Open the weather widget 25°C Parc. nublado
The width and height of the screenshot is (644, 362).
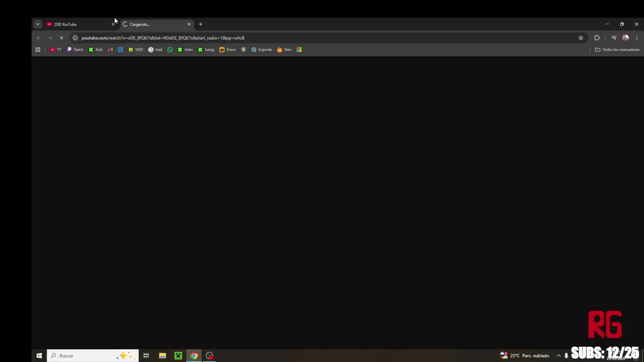tap(524, 355)
